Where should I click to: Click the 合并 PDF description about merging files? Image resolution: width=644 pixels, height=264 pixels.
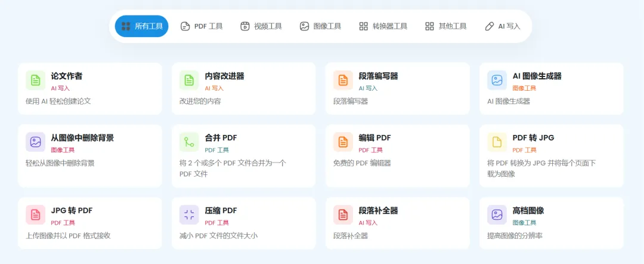(233, 168)
